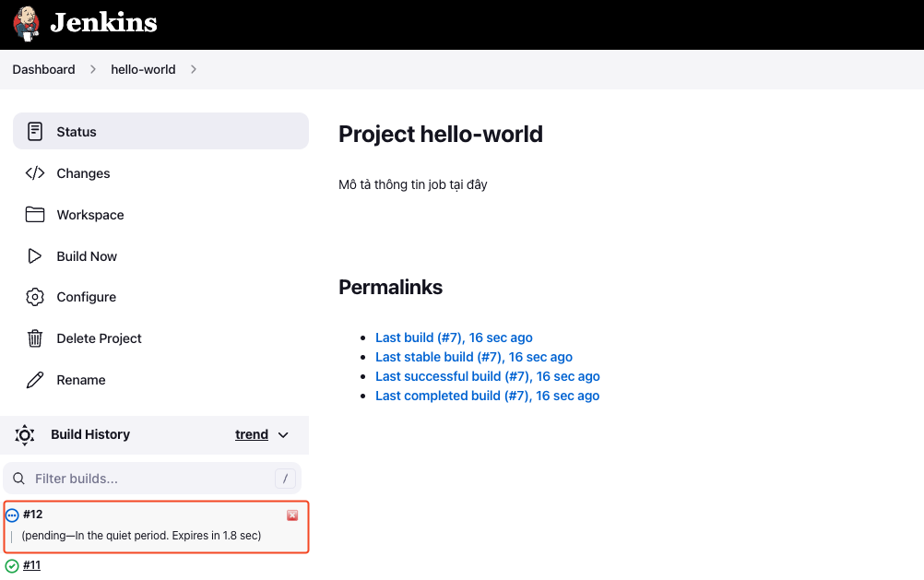Expand chevron after hello-world breadcrumb
Image resolution: width=924 pixels, height=580 pixels.
point(194,69)
